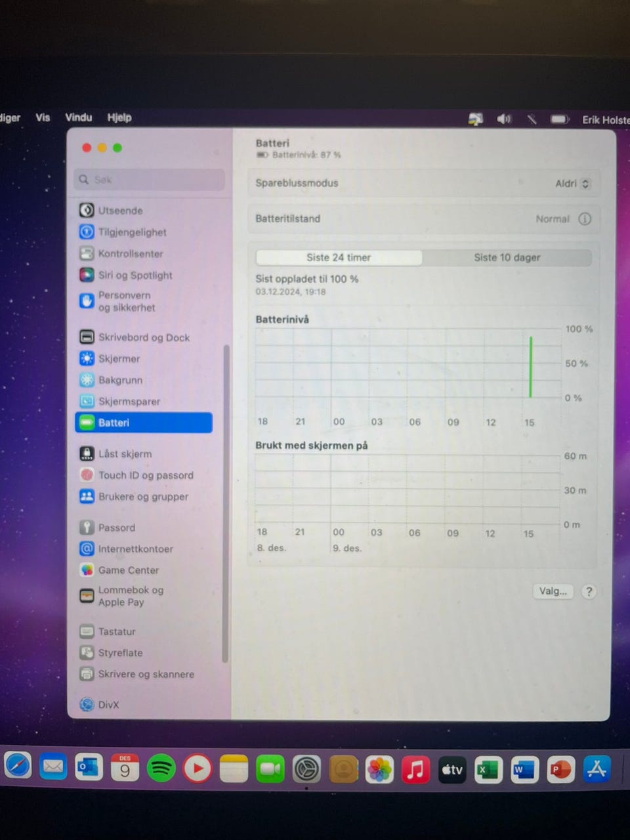Click the Søk search field
This screenshot has width=630, height=840.
149,180
